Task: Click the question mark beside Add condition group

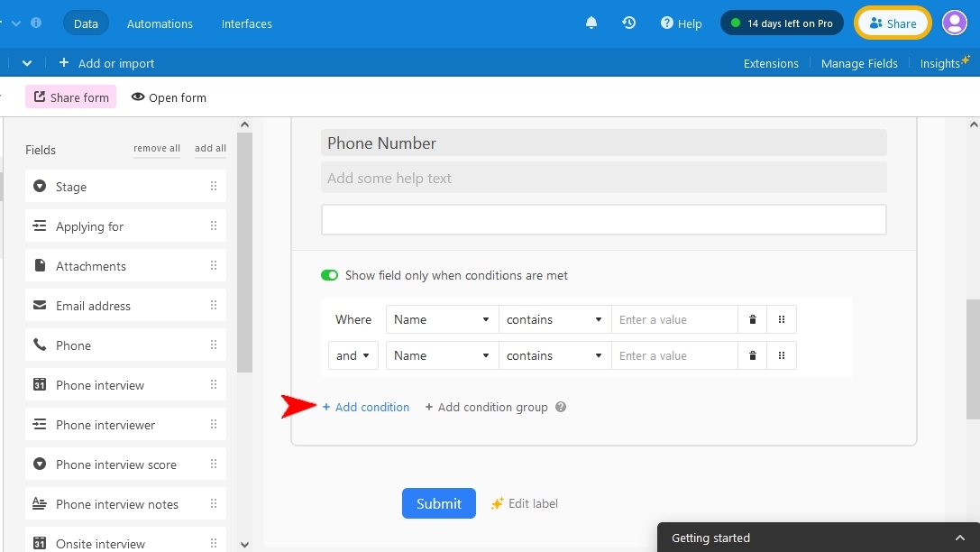Action: click(561, 407)
